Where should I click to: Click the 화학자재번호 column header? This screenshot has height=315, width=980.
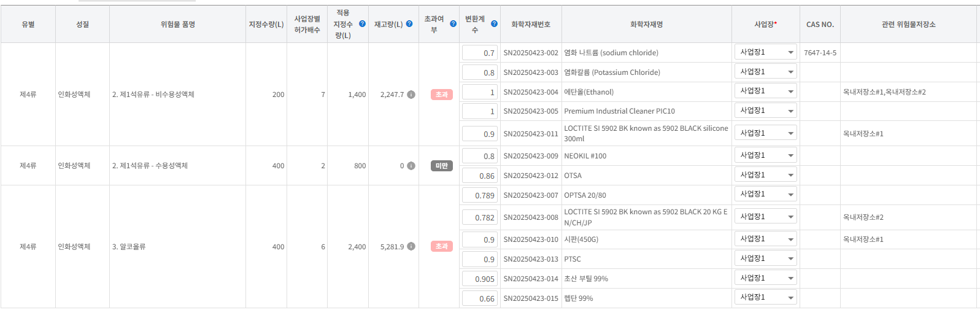click(x=531, y=25)
